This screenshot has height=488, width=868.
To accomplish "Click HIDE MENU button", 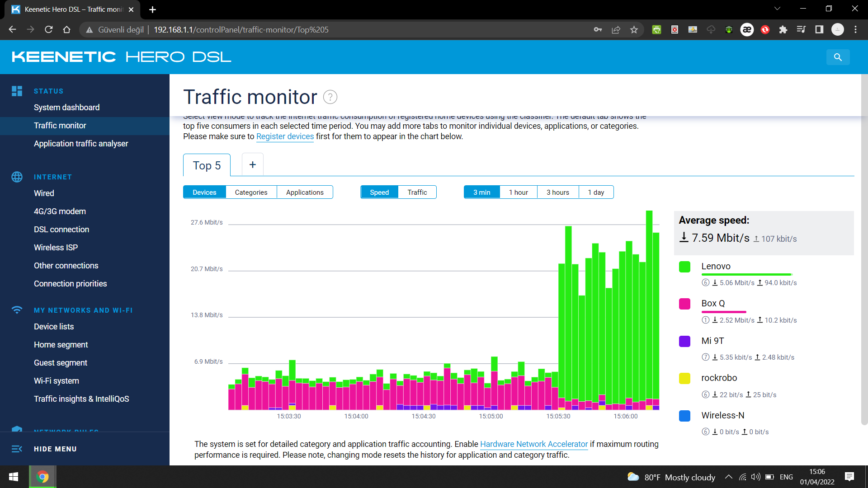I will [55, 449].
